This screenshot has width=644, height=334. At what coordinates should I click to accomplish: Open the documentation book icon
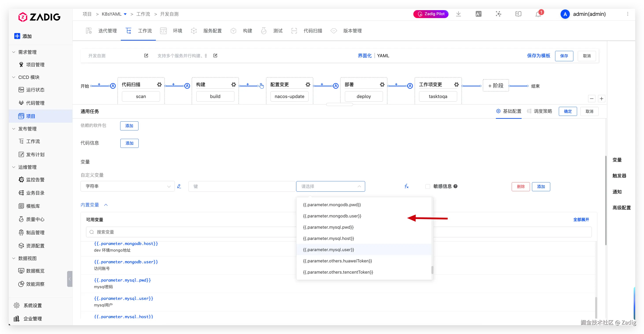[518, 14]
